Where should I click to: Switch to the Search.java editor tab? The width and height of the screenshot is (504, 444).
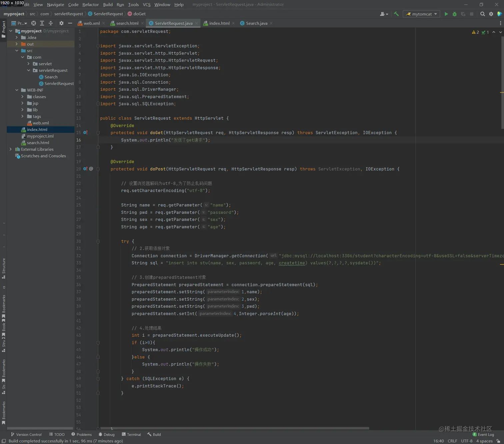[256, 23]
